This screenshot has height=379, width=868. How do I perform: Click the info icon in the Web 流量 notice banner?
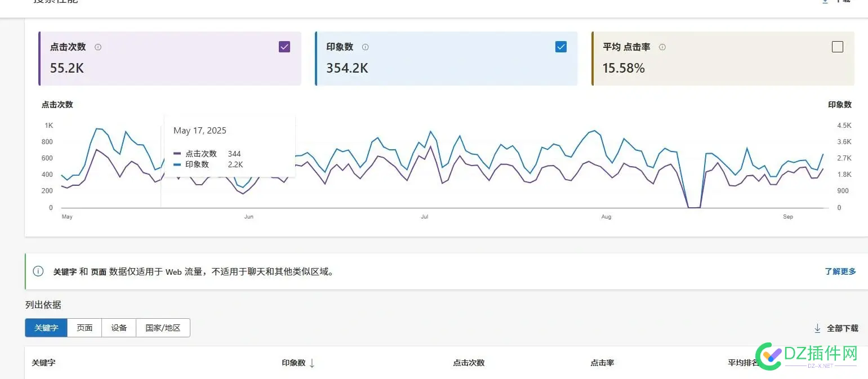click(x=38, y=271)
